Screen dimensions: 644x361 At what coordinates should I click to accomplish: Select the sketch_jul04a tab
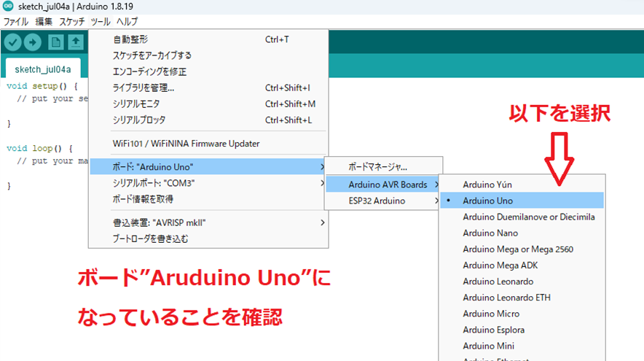coord(43,69)
